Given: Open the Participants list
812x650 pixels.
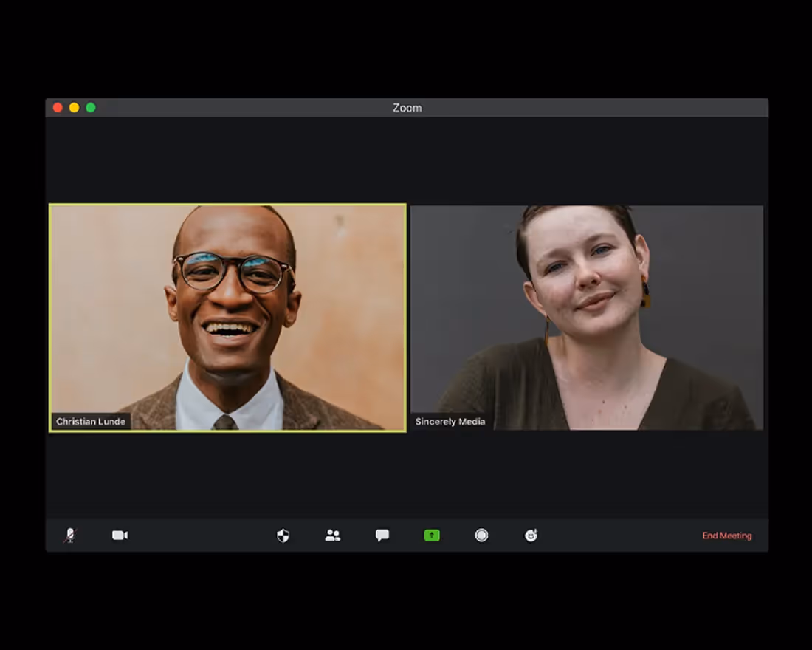Looking at the screenshot, I should pyautogui.click(x=331, y=536).
